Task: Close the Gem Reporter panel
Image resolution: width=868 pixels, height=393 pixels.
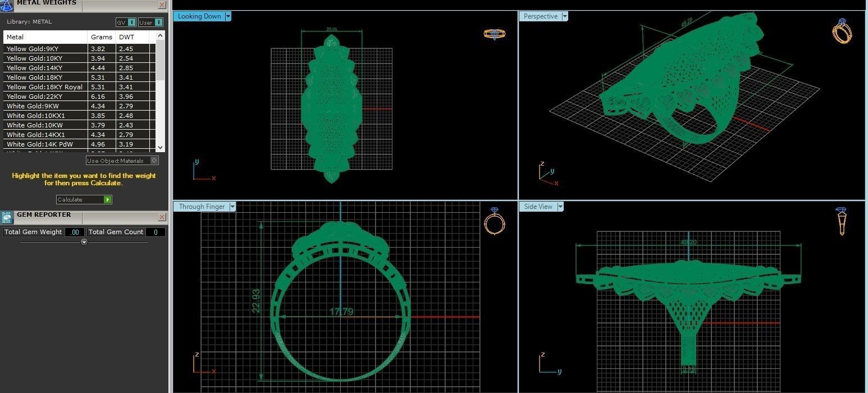Action: coord(162,217)
